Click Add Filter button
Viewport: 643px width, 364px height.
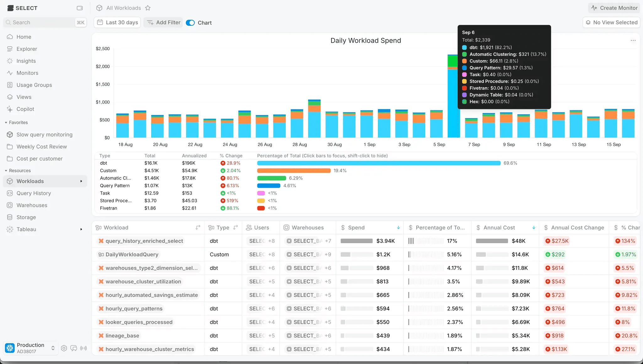pyautogui.click(x=163, y=23)
